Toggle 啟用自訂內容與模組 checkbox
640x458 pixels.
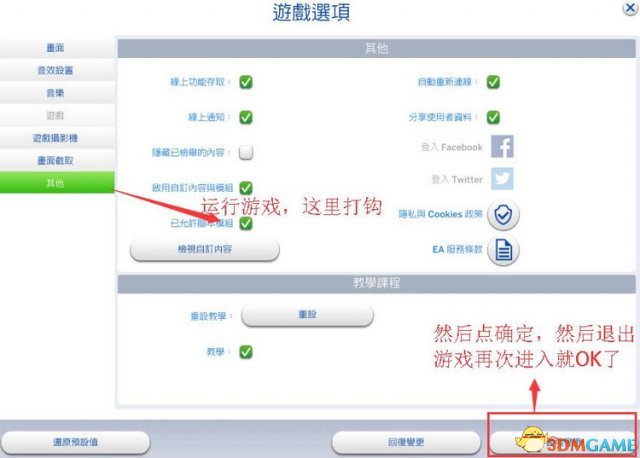(246, 188)
